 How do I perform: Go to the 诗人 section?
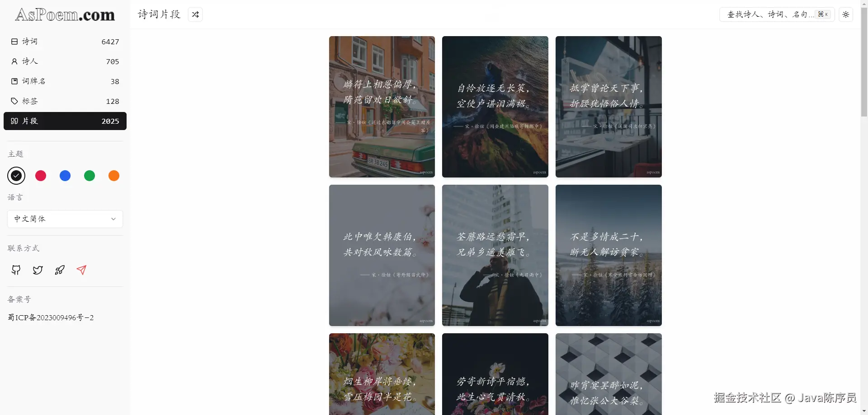pyautogui.click(x=65, y=61)
